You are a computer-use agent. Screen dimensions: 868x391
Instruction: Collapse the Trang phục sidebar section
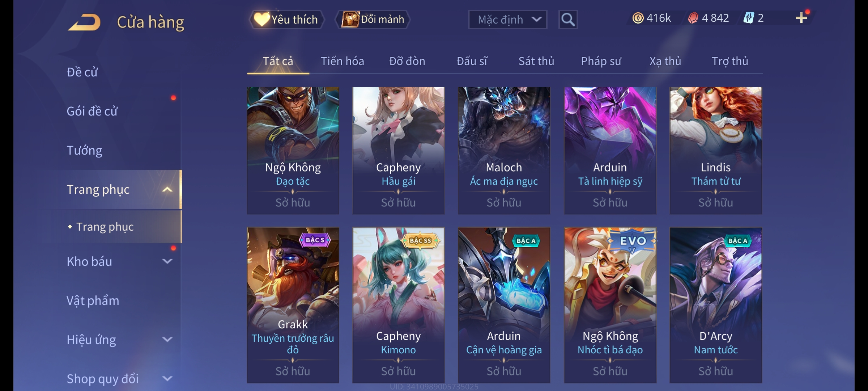167,189
